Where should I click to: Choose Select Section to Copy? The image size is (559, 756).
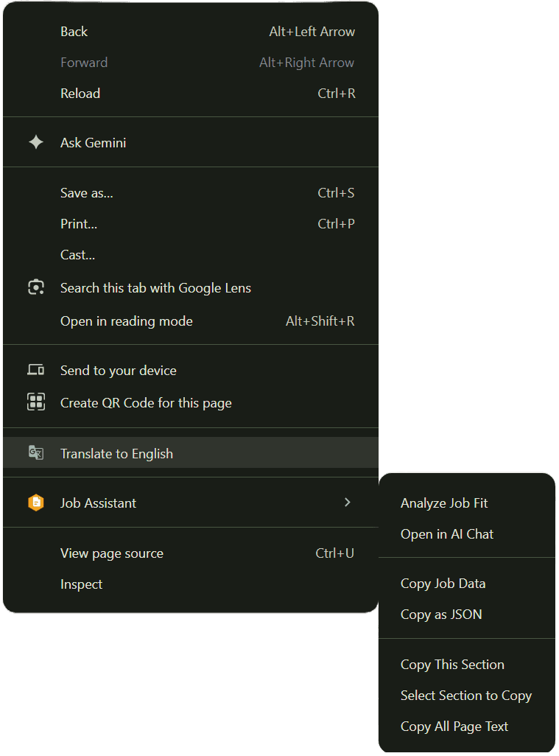(467, 696)
